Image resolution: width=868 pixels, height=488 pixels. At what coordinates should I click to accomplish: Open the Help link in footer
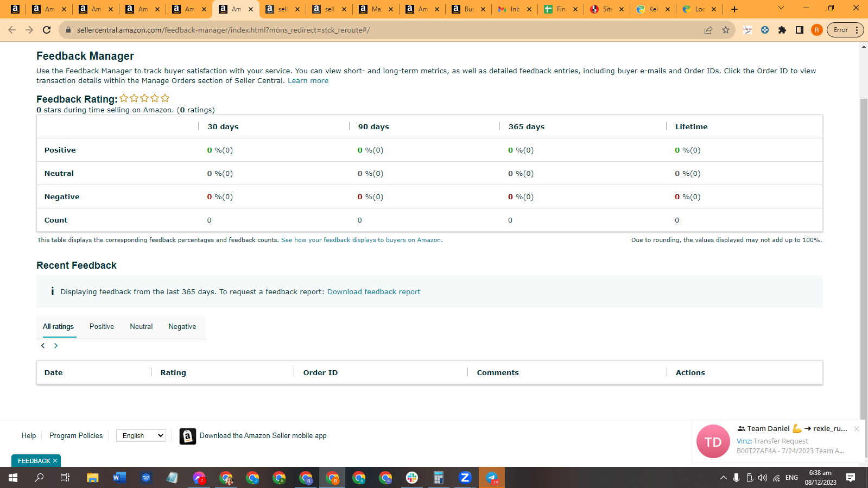[29, 436]
